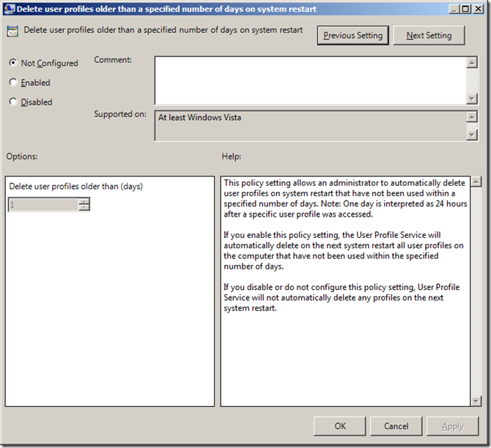Decrease days with spinner down arrow
491x448 pixels.
[84, 208]
